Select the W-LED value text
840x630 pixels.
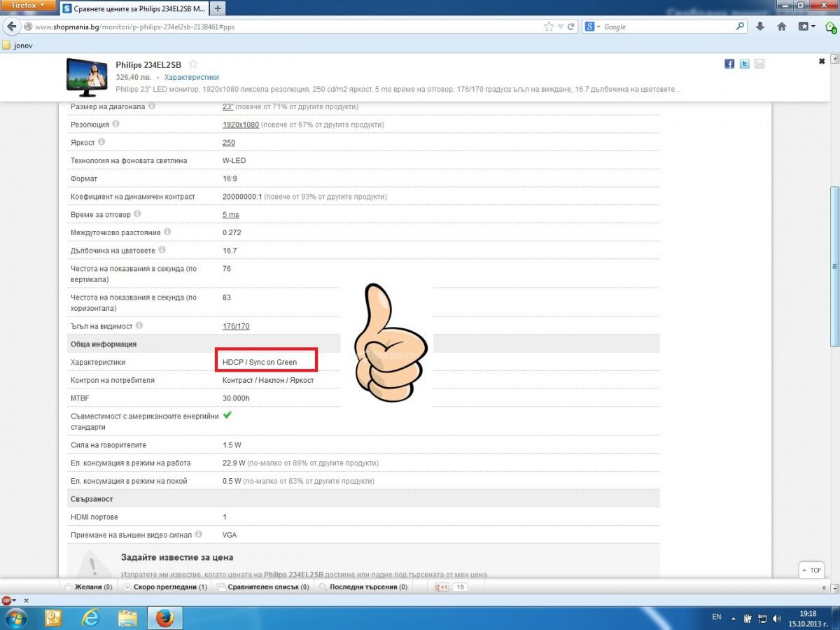tap(234, 160)
